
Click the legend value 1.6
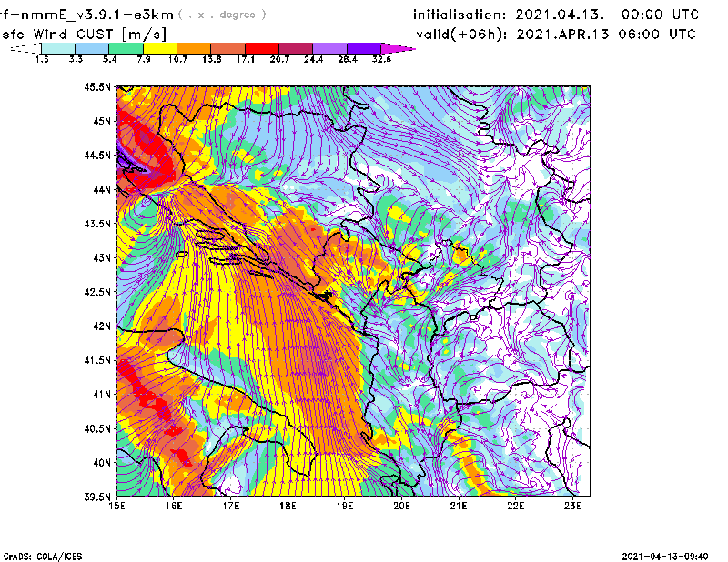[42, 59]
